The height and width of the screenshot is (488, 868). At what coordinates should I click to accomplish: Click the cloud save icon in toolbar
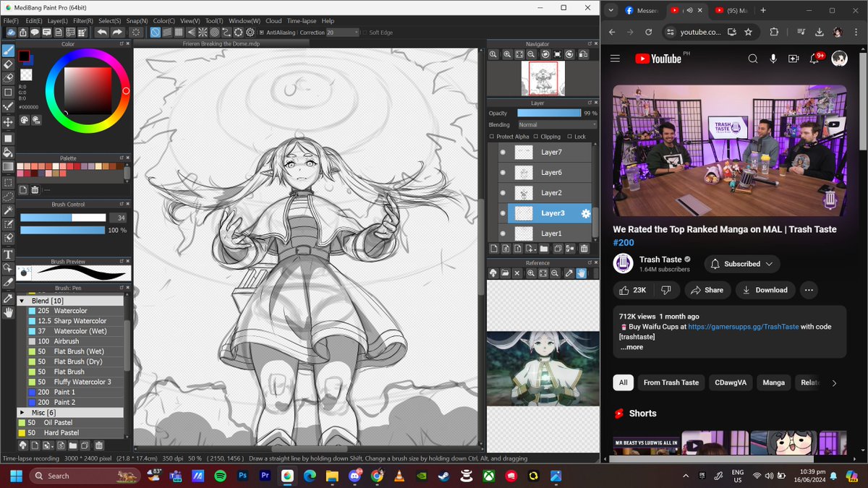click(x=10, y=33)
